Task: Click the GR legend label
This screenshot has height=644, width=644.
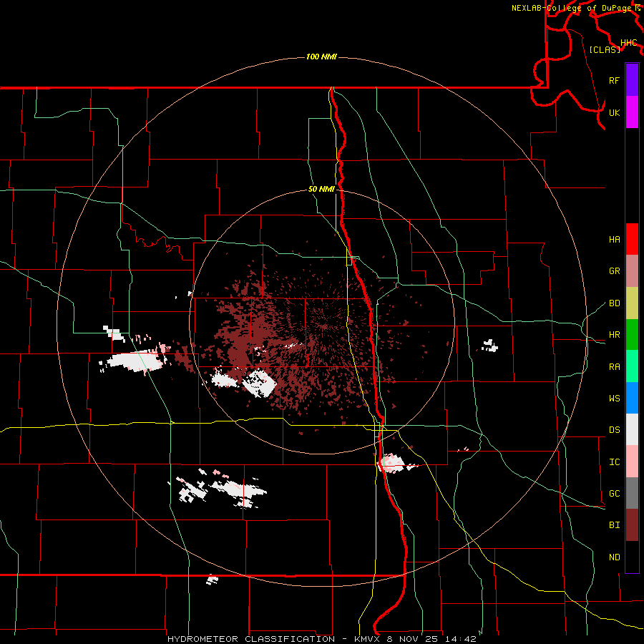Action: (614, 271)
